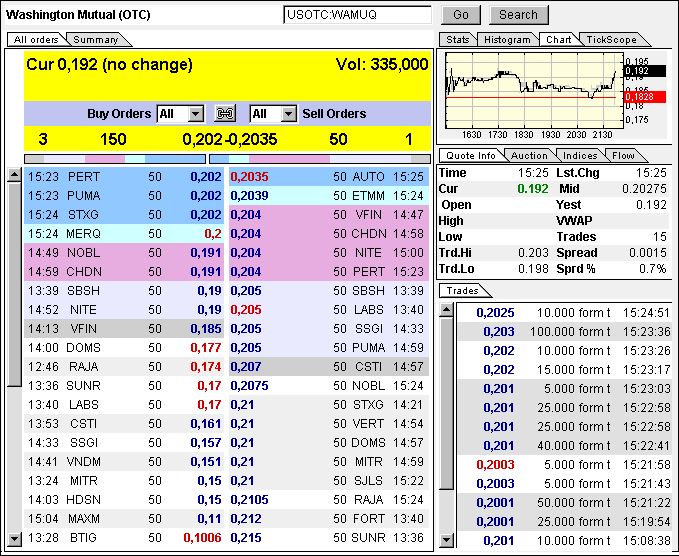
Task: Open the Histogram tab
Action: click(507, 39)
